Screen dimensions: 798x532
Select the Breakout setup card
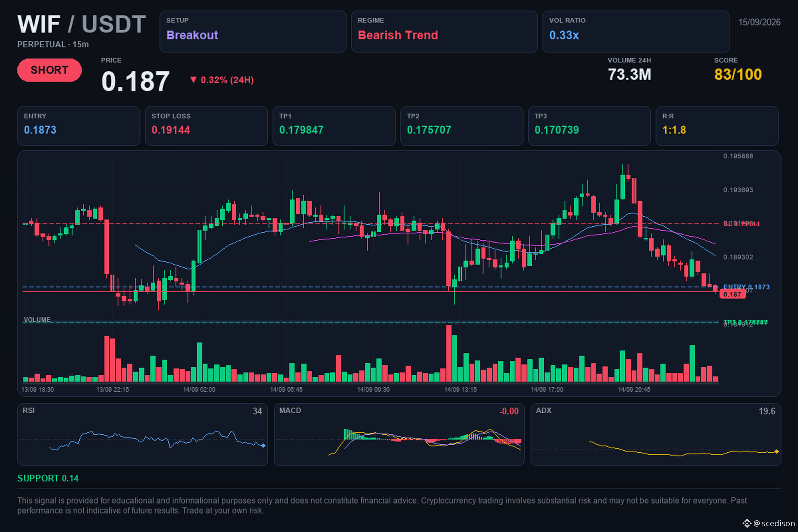tap(253, 32)
